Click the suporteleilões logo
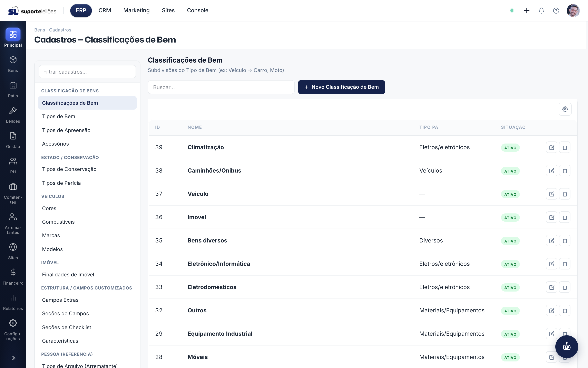The height and width of the screenshot is (368, 588). click(x=32, y=11)
